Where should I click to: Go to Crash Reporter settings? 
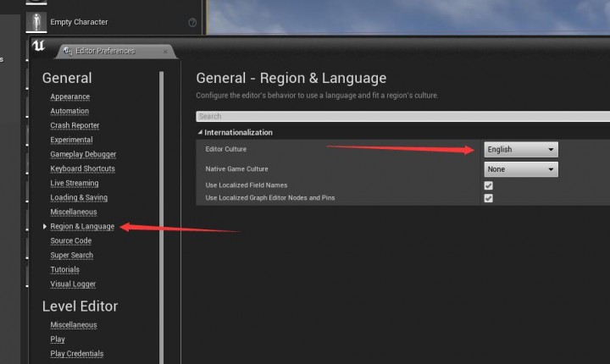75,125
